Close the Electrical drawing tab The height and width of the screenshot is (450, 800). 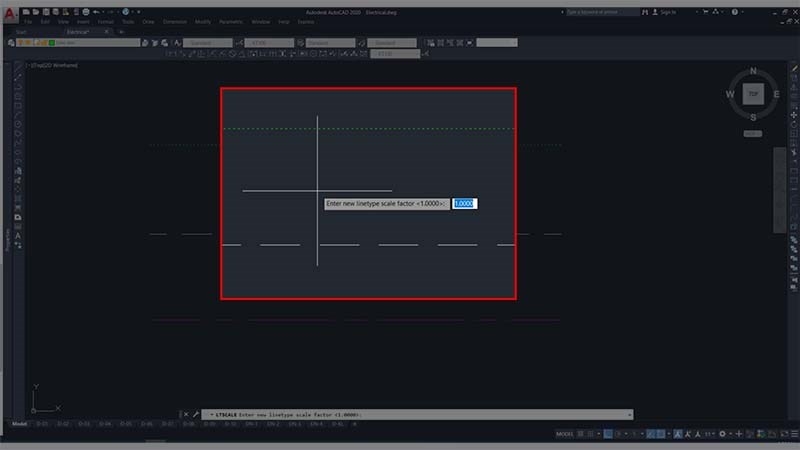(107, 32)
